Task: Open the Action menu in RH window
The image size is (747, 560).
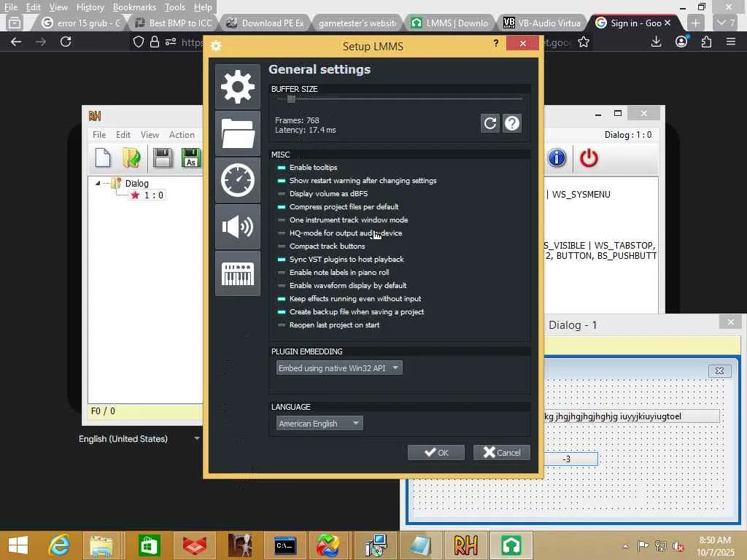Action: point(182,135)
